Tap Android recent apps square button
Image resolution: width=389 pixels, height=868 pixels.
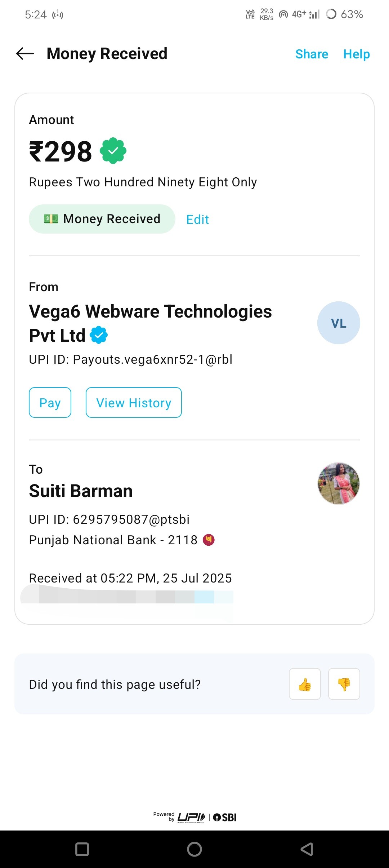tap(82, 849)
